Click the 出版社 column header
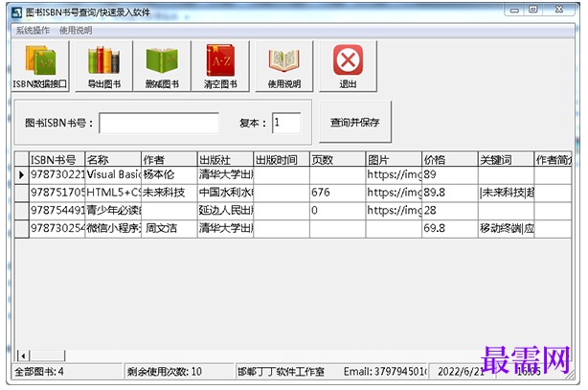The width and height of the screenshot is (588, 390). [x=225, y=160]
